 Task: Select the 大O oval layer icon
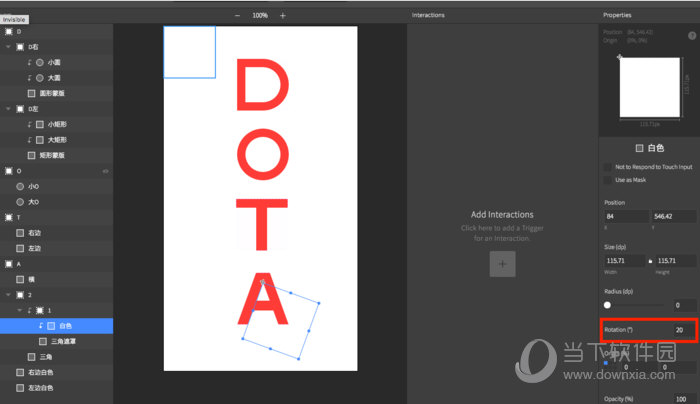20,202
